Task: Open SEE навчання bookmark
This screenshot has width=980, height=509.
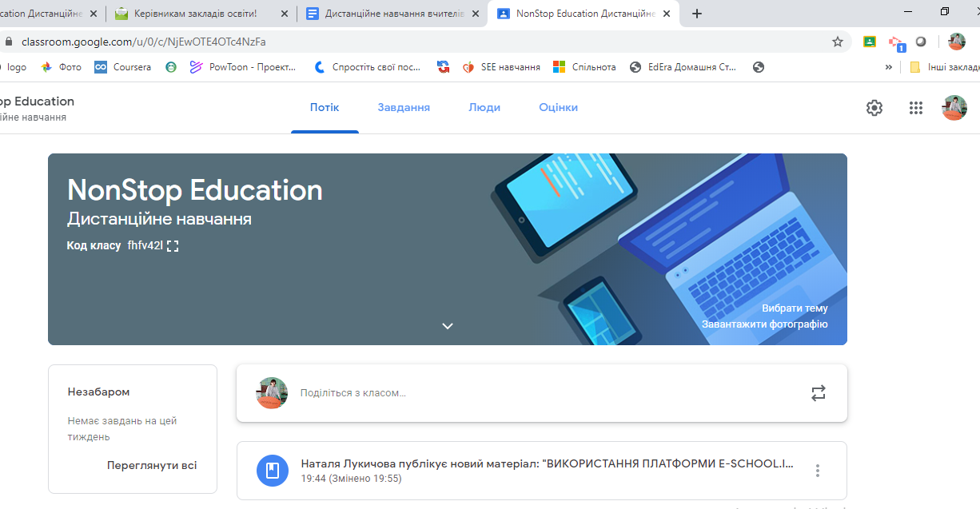Action: (501, 67)
